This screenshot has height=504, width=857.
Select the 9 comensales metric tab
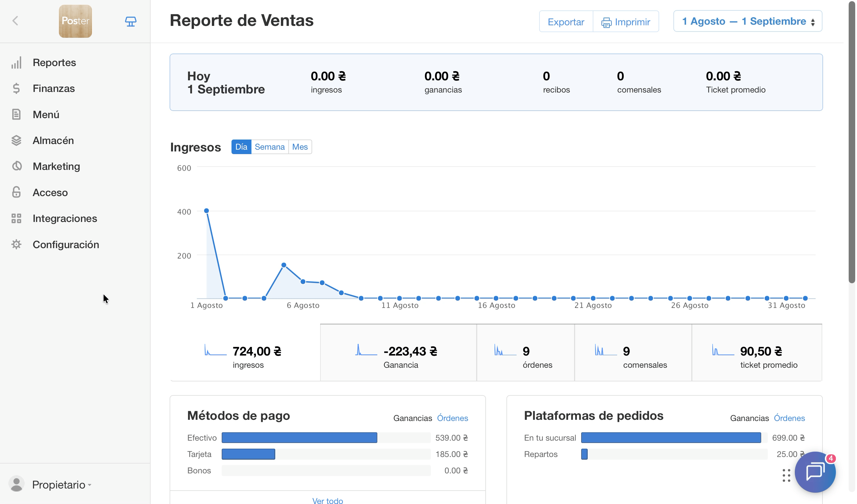coord(633,353)
